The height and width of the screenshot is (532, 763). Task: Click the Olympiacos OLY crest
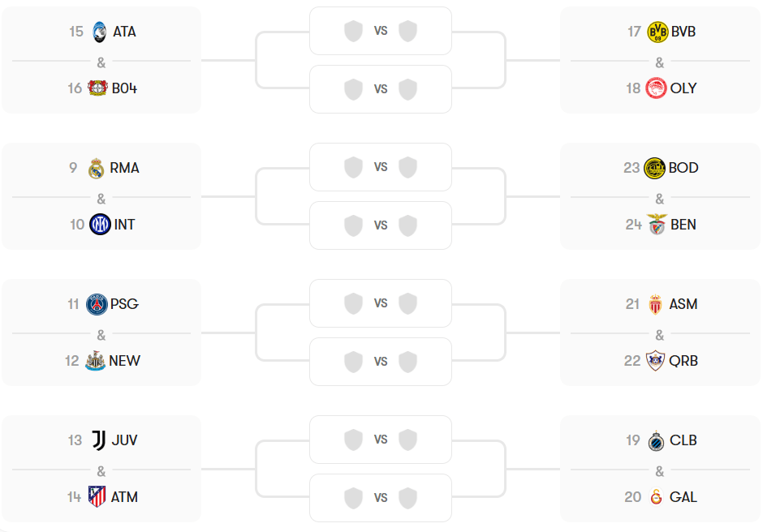(656, 88)
